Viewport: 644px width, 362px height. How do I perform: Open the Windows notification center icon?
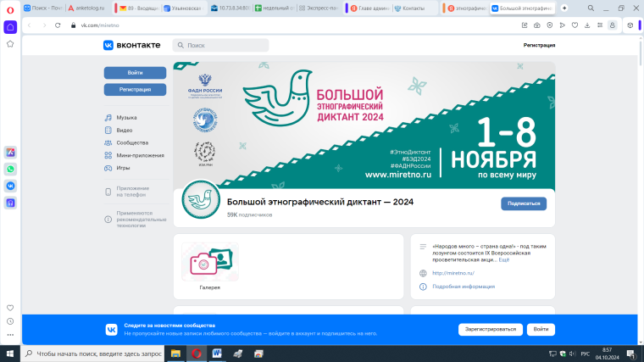pyautogui.click(x=631, y=354)
